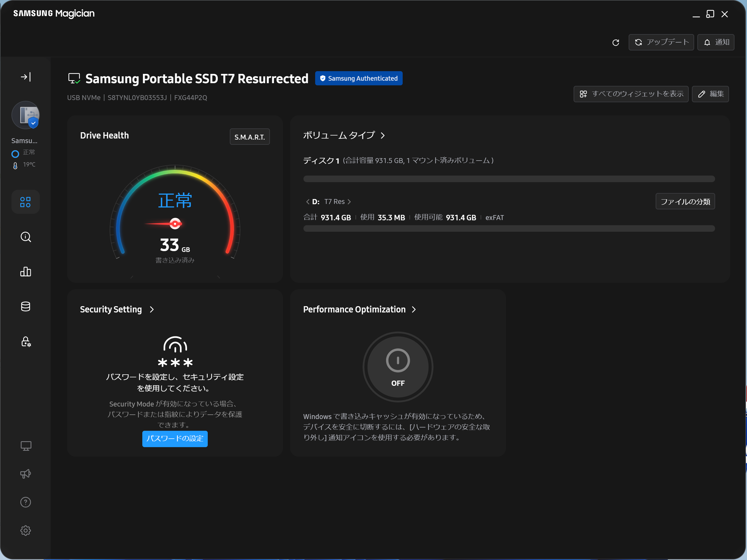Click the refresh circular arrow icon
This screenshot has height=560, width=747.
[x=616, y=43]
